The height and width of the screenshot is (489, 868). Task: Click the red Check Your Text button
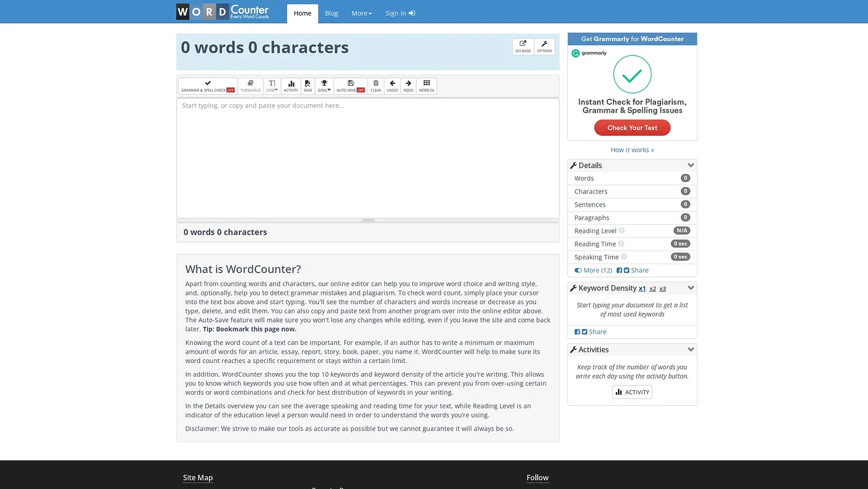point(632,128)
